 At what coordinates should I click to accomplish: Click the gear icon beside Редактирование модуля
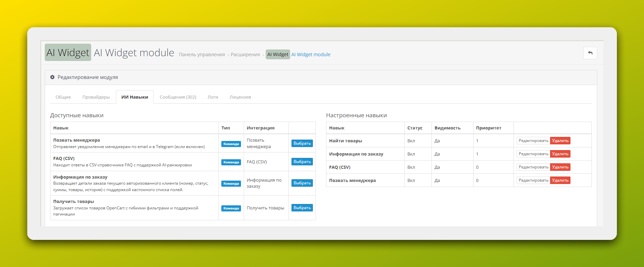(53, 77)
